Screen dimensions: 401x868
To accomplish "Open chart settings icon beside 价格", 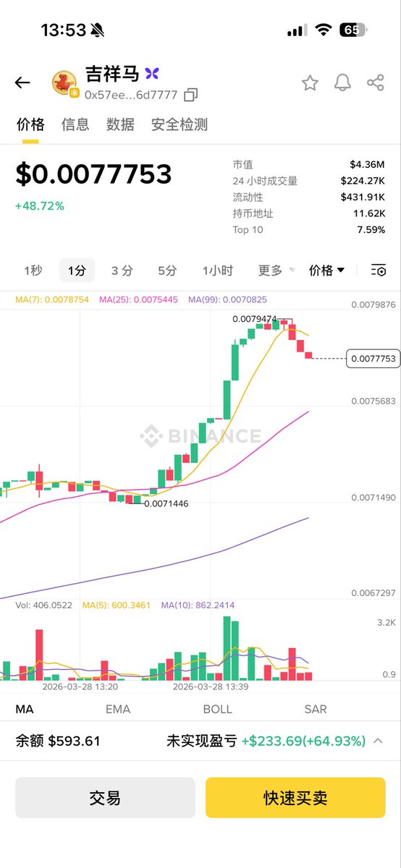I will click(x=379, y=271).
